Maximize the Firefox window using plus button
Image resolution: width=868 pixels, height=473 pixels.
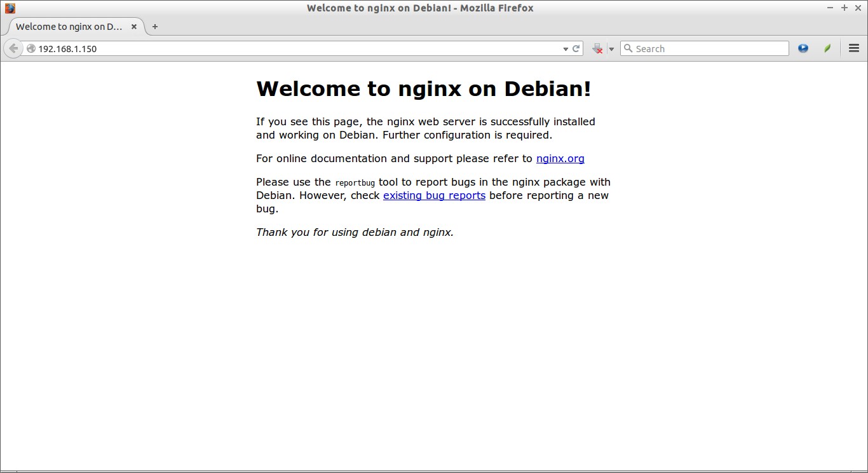tap(844, 8)
